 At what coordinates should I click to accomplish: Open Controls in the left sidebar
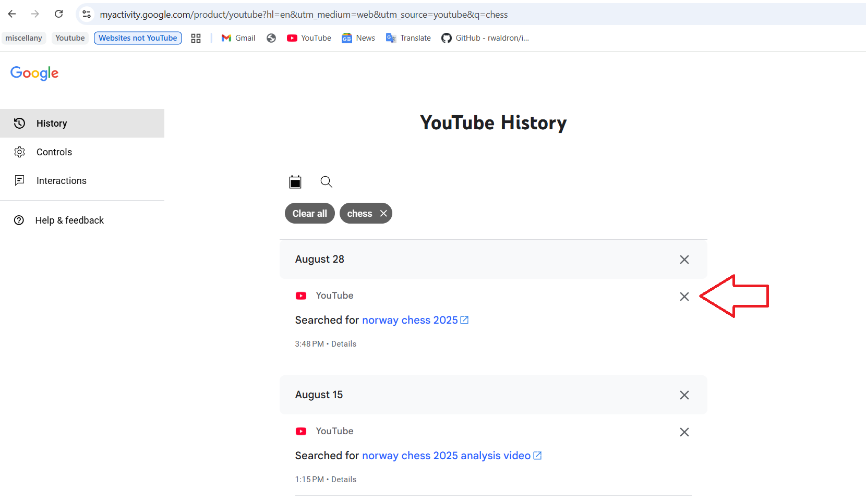click(54, 152)
